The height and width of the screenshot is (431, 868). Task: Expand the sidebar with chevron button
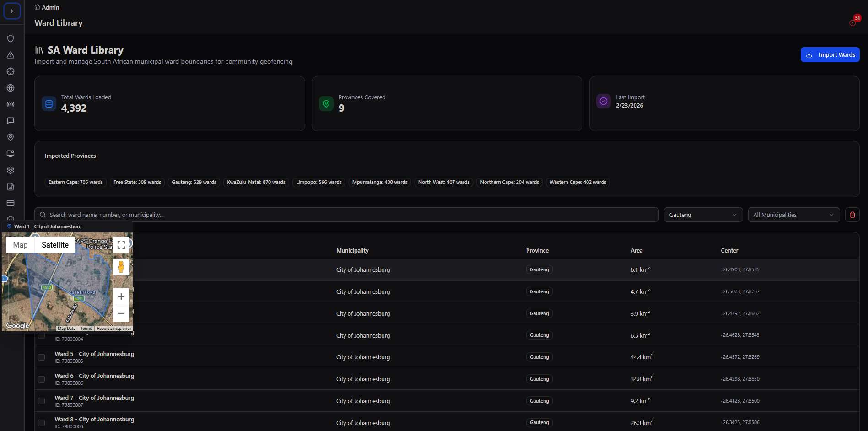coord(12,11)
